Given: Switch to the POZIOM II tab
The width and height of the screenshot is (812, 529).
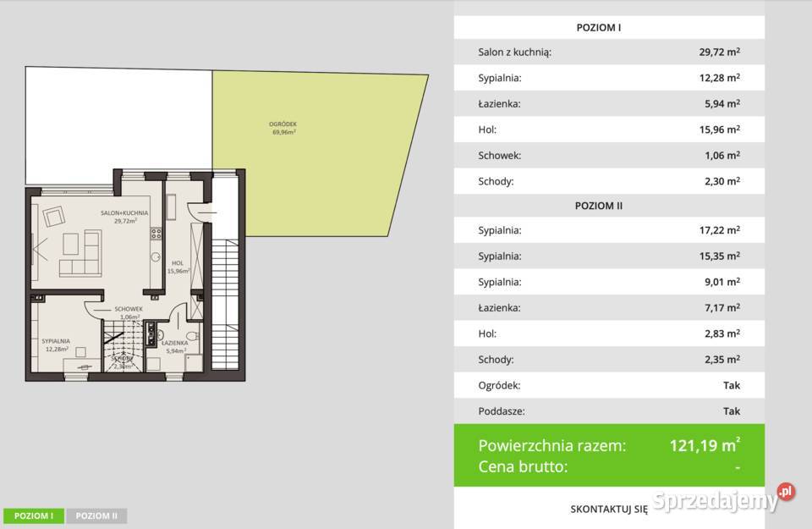Looking at the screenshot, I should (96, 515).
